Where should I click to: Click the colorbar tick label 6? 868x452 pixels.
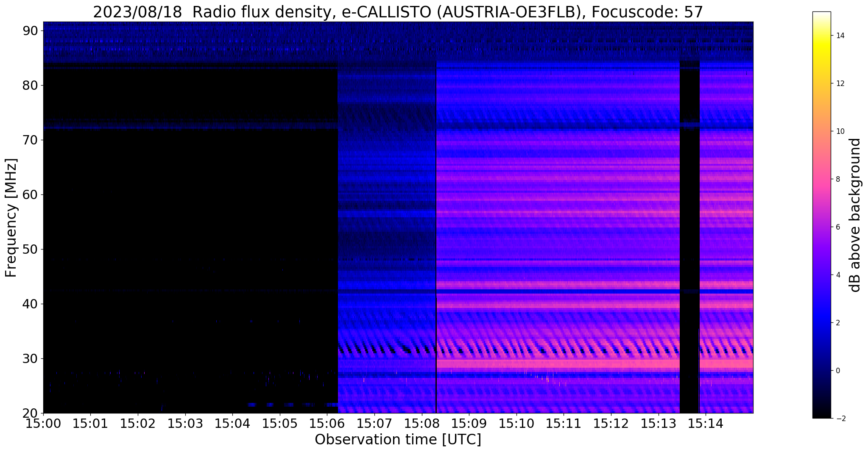click(x=837, y=227)
